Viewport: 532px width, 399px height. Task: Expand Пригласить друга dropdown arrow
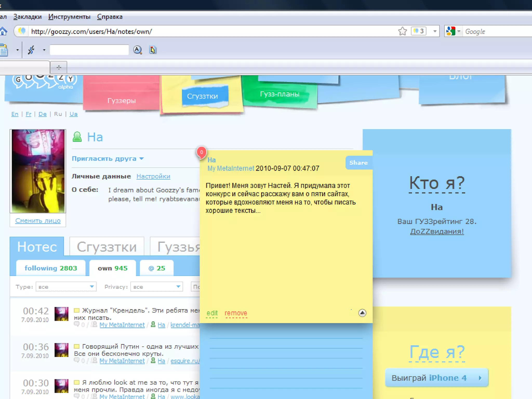tap(142, 158)
